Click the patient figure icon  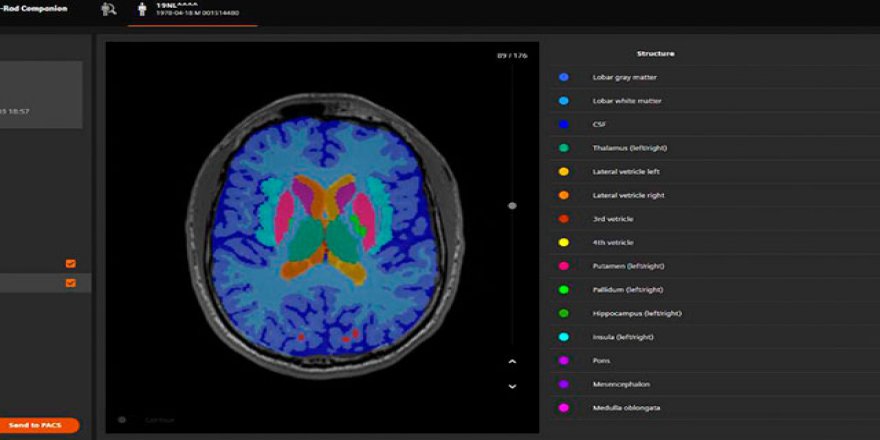(x=142, y=10)
